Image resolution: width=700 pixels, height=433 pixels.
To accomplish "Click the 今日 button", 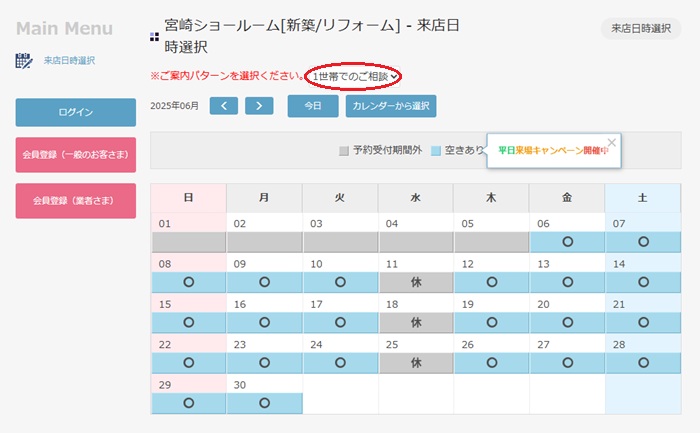I will pos(313,106).
